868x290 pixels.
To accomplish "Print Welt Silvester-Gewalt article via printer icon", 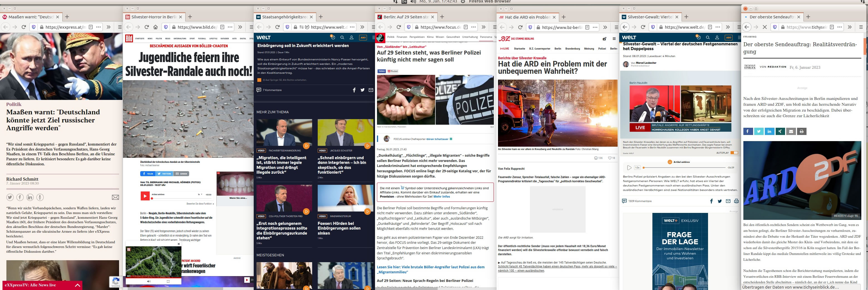I will [736, 201].
